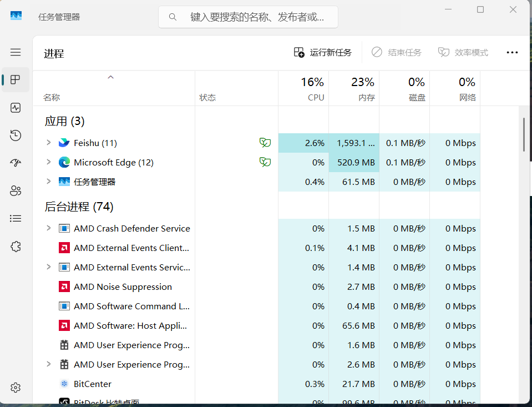This screenshot has width=532, height=407.
Task: Select the Users sidebar icon
Action: coord(16,190)
